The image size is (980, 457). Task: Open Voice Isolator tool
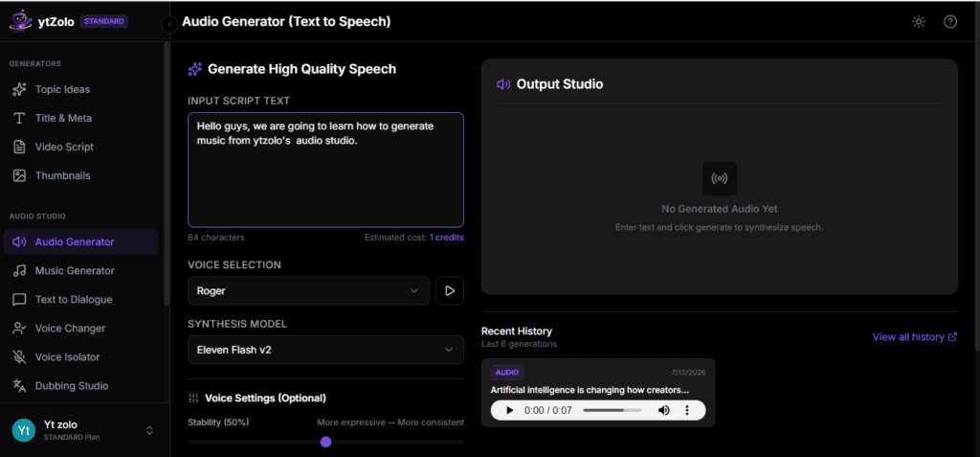80,356
